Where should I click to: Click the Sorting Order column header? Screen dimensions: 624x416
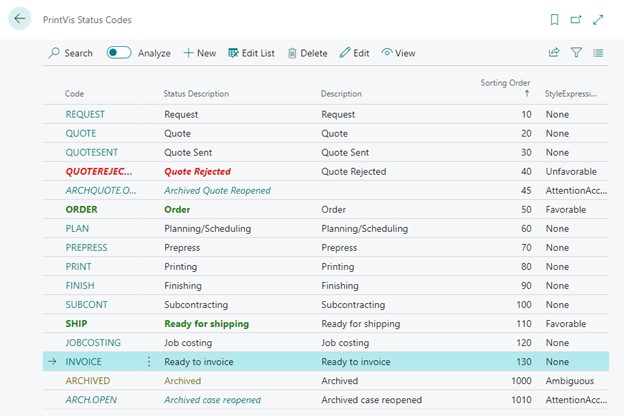point(505,83)
